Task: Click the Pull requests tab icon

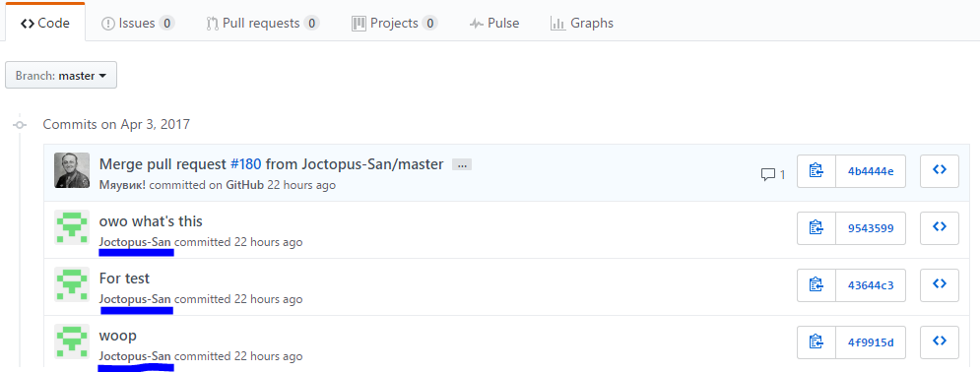Action: point(212,24)
